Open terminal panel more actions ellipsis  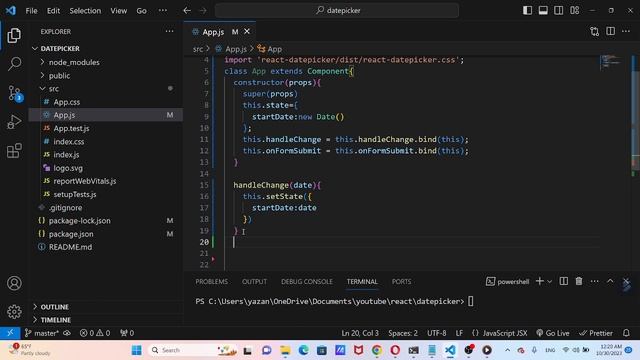pos(594,281)
